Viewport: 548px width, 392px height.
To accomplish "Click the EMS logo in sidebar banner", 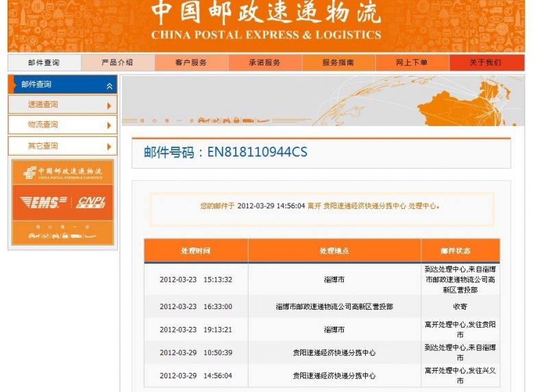I will 43,202.
